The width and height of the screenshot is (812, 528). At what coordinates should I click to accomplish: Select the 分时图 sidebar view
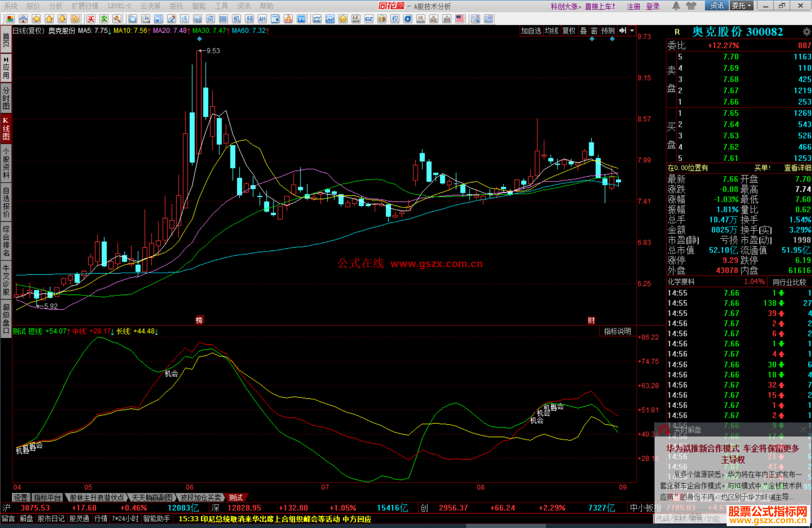6,98
